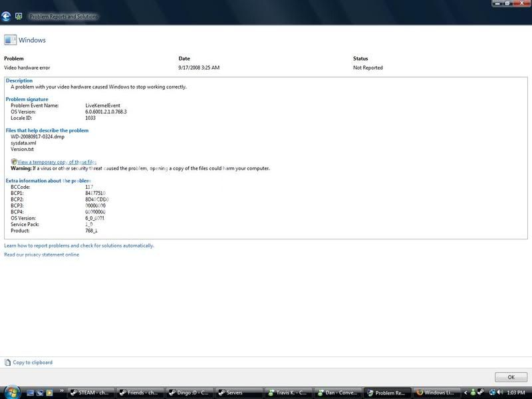Viewport: 532px width, 399px height.
Task: Click Copy to clipboard link
Action: 33,362
